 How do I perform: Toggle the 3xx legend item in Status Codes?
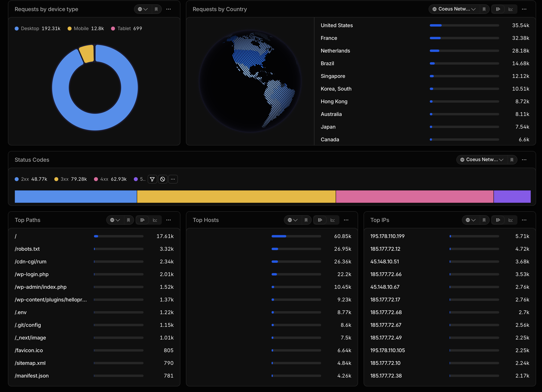pos(71,179)
